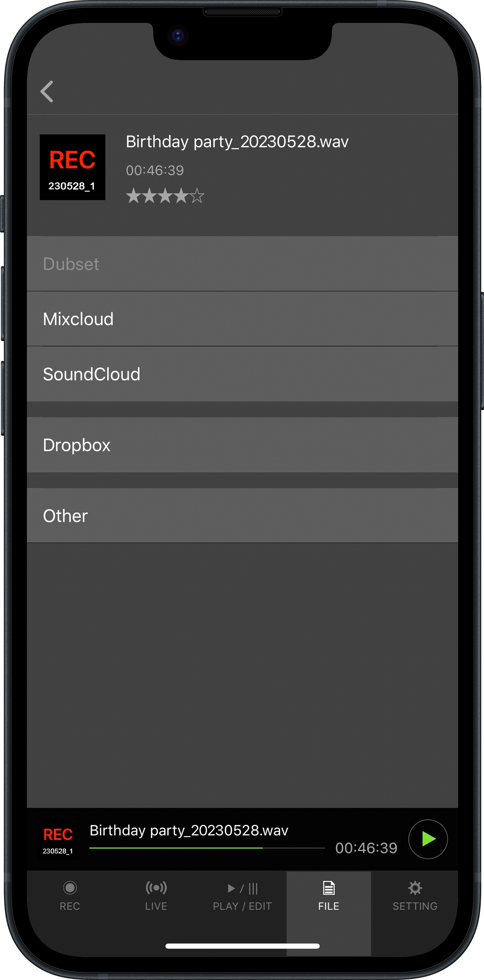Export the file to Dropbox
Viewport: 484px width, 980px height.
(x=242, y=445)
